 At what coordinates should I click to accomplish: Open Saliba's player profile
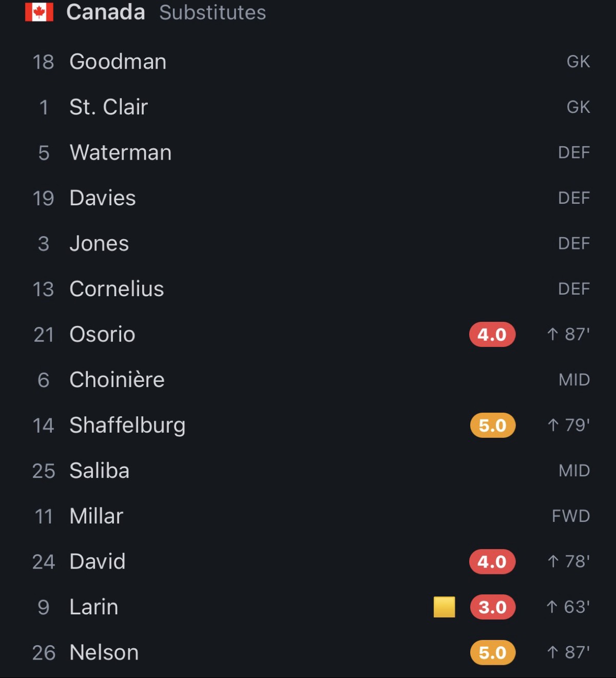(x=308, y=471)
